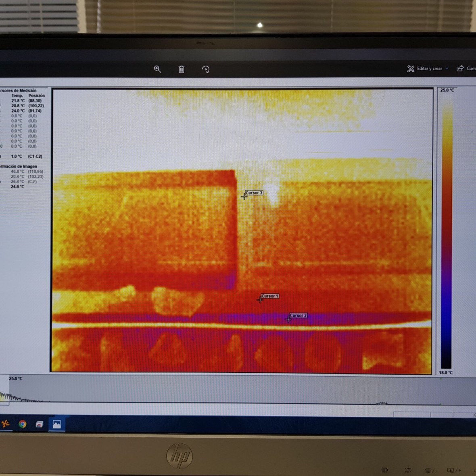Screen dimensions: 476x476
Task: Click the share arrow icon
Action: point(460,69)
